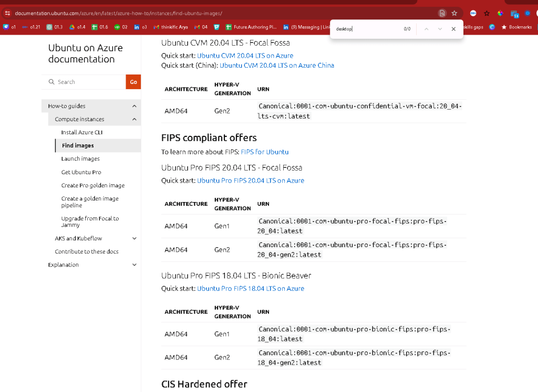538x392 pixels.
Task: Click the confidential-vm-focal URN text
Action: (359, 111)
